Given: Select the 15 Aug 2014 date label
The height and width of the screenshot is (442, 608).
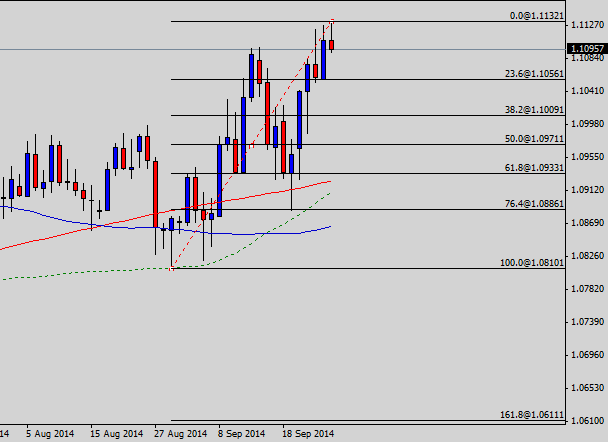Looking at the screenshot, I should (x=115, y=434).
